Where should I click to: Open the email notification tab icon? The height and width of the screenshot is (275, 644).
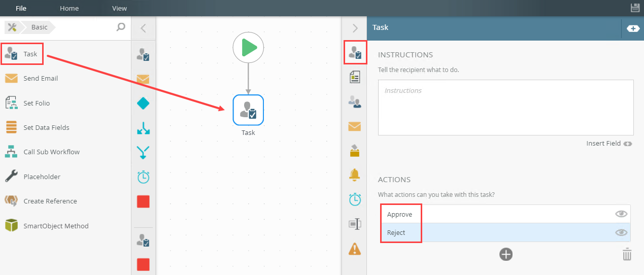355,126
